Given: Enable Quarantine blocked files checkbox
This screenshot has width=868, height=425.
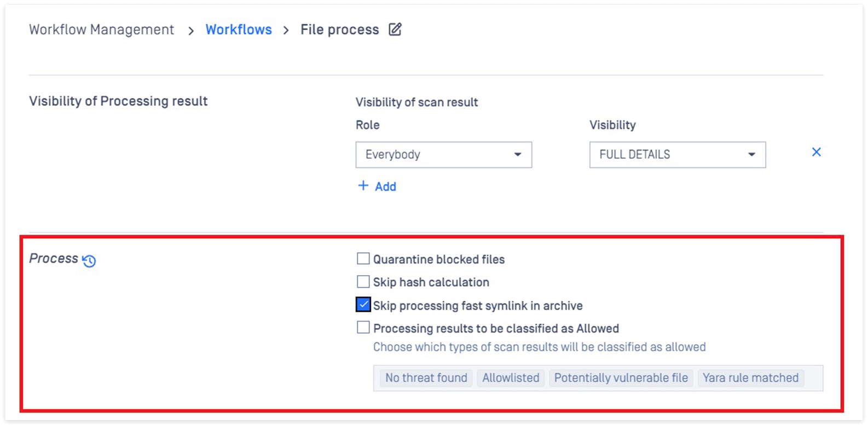Looking at the screenshot, I should pos(363,259).
